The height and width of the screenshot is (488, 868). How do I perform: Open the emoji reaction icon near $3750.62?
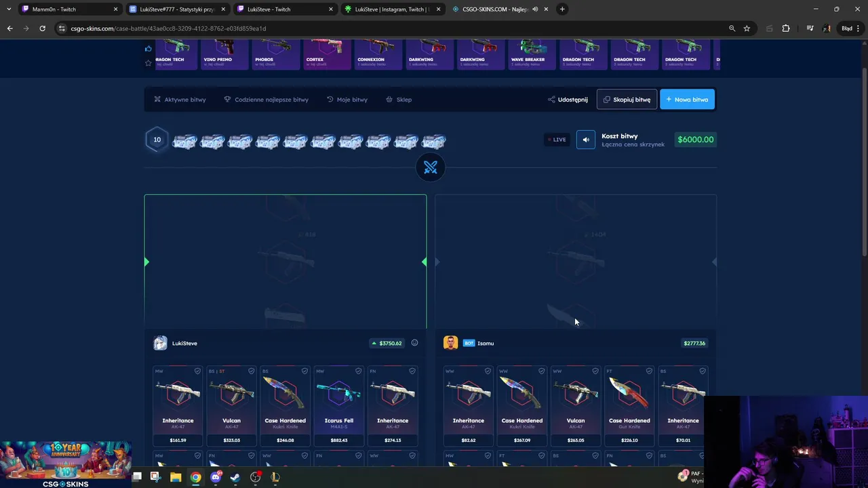(x=414, y=343)
